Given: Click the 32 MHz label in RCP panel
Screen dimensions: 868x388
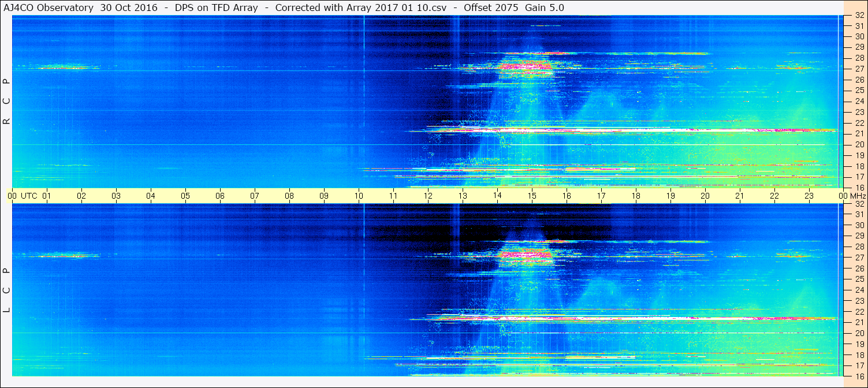Looking at the screenshot, I should (859, 16).
